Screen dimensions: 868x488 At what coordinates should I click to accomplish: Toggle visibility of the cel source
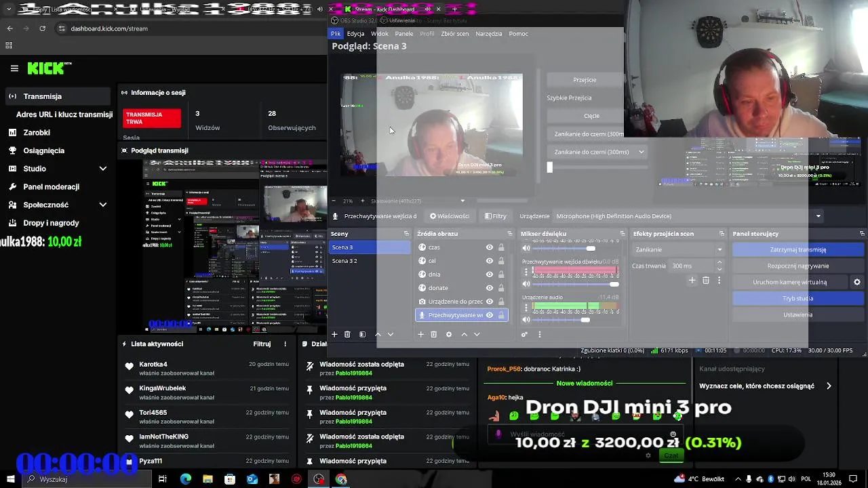pos(490,261)
